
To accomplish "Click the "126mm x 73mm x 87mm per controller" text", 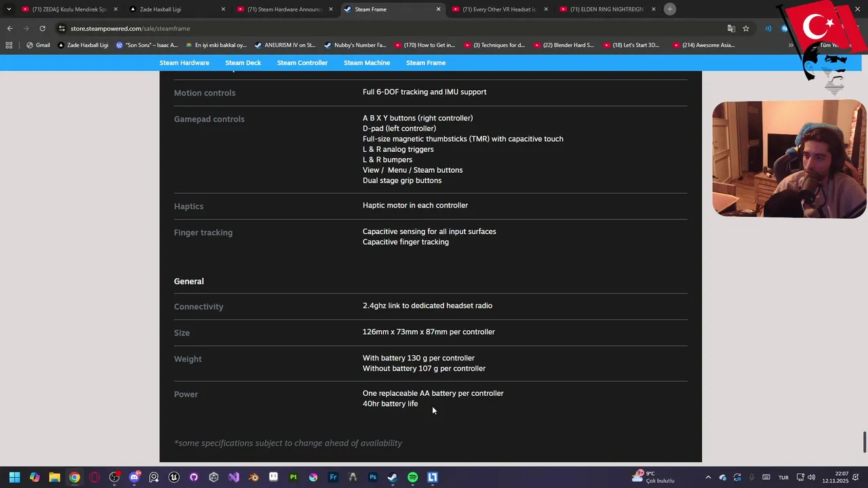I will coord(429,332).
